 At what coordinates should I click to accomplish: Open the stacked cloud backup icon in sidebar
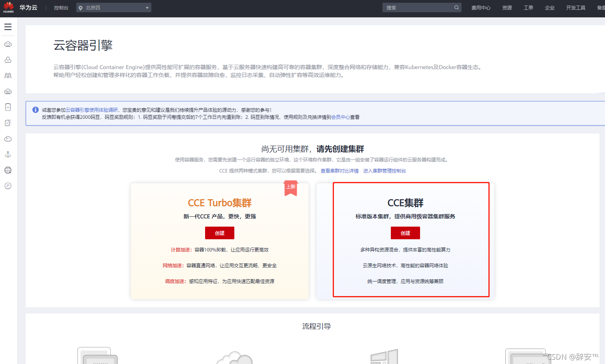[8, 123]
